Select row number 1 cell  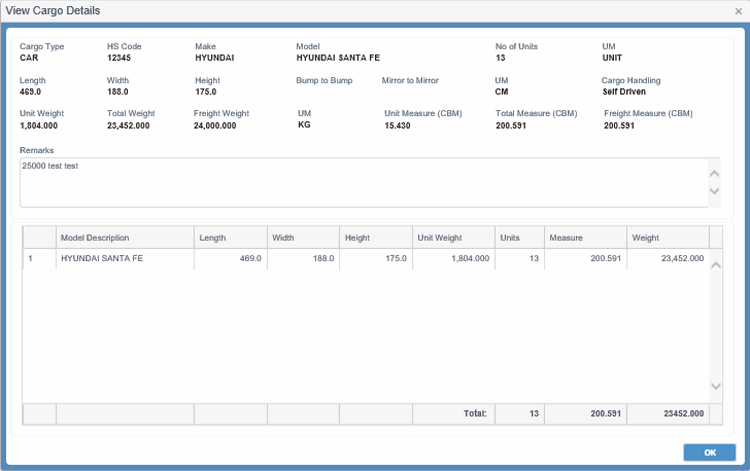point(39,258)
